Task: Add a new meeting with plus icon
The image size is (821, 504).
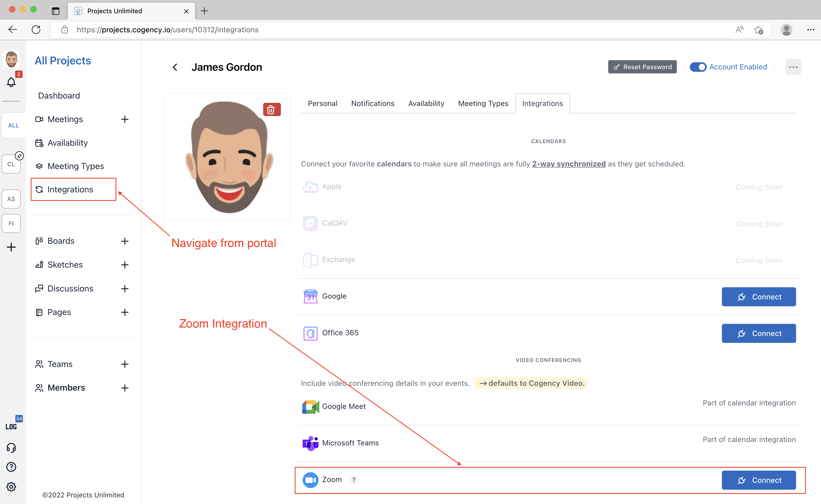Action: tap(125, 119)
